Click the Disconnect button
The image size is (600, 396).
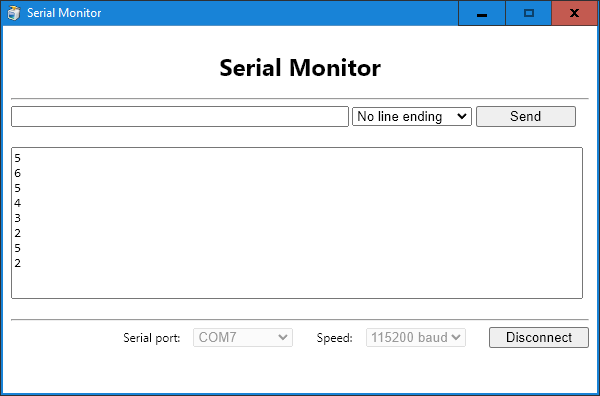pos(539,337)
